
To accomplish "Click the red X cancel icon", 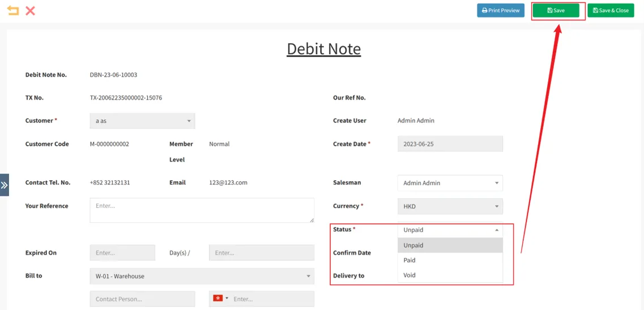I will (x=31, y=10).
